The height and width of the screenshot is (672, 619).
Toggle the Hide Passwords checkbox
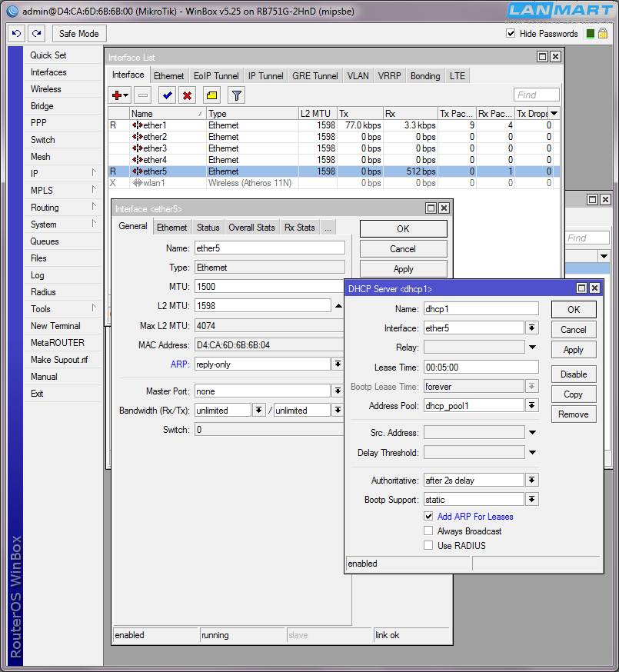point(511,34)
